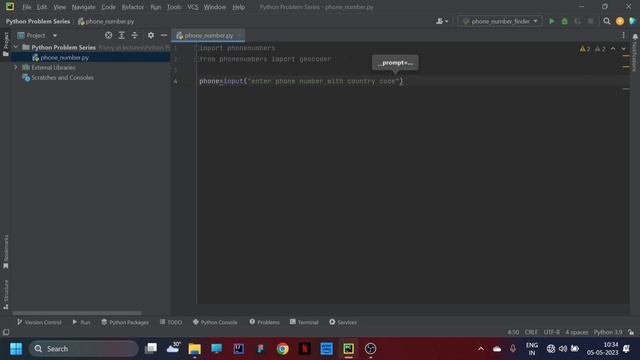The height and width of the screenshot is (360, 640).
Task: Open the Windows Start menu
Action: tap(16, 349)
